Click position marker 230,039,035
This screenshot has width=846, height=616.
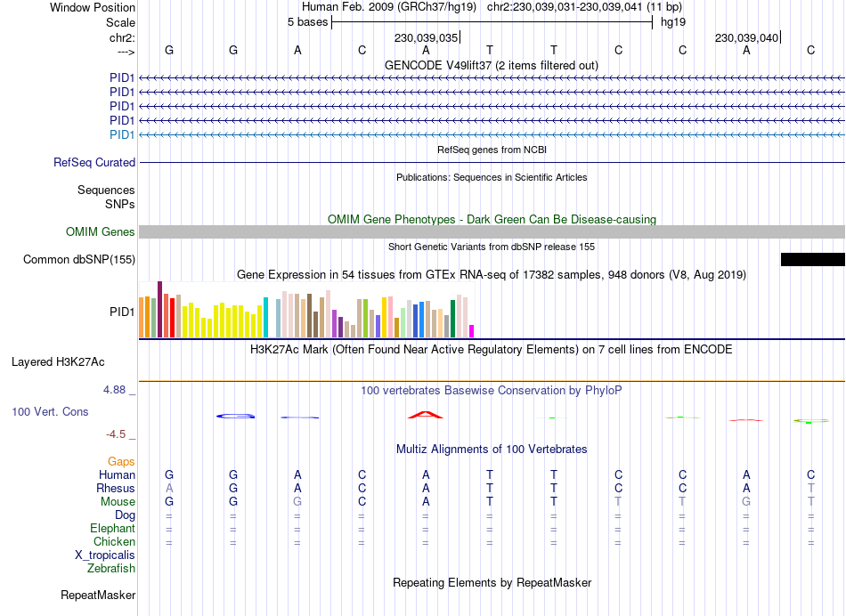pyautogui.click(x=426, y=37)
